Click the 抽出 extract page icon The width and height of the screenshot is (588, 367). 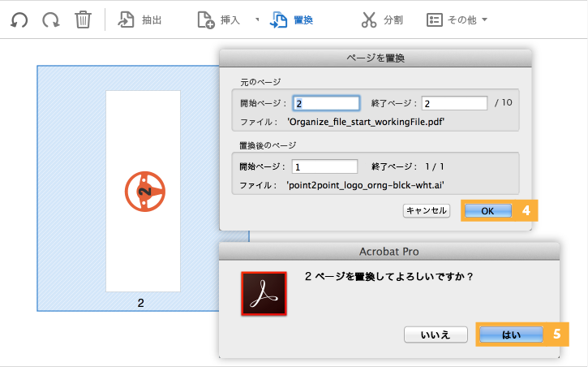(x=126, y=19)
